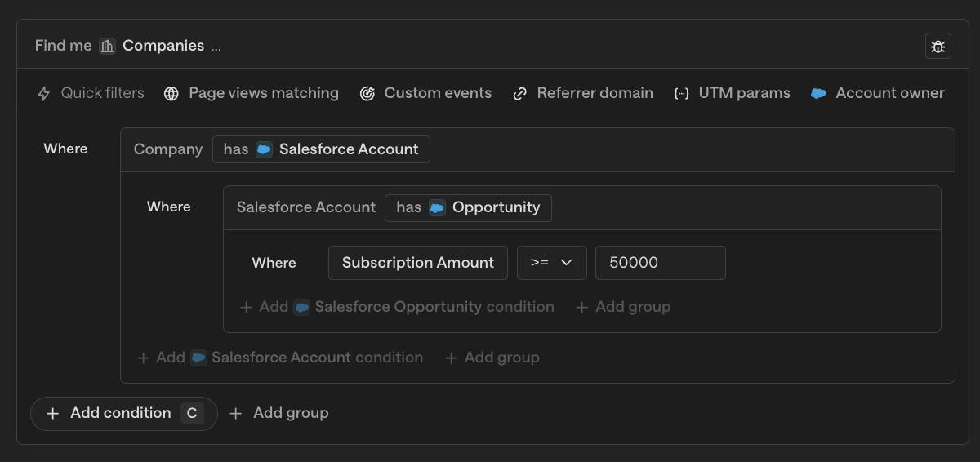The height and width of the screenshot is (462, 980).
Task: Click the 50000 value input field
Action: click(661, 263)
